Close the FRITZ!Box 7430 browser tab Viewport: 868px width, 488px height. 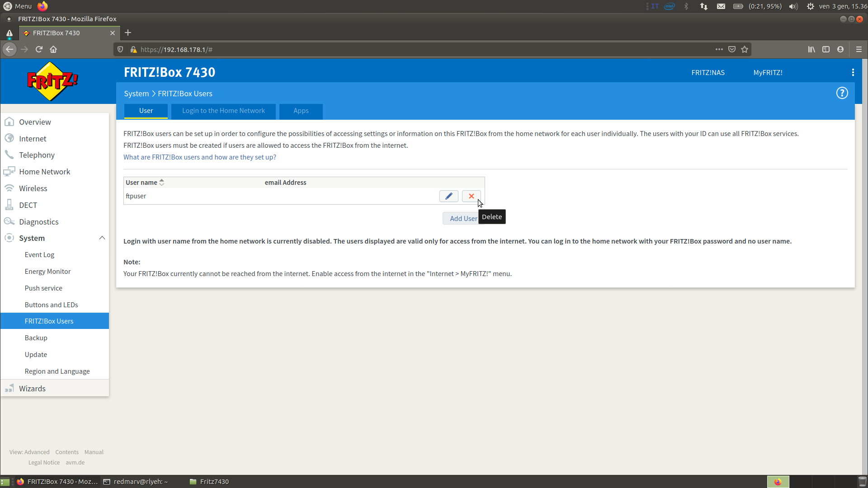[113, 33]
